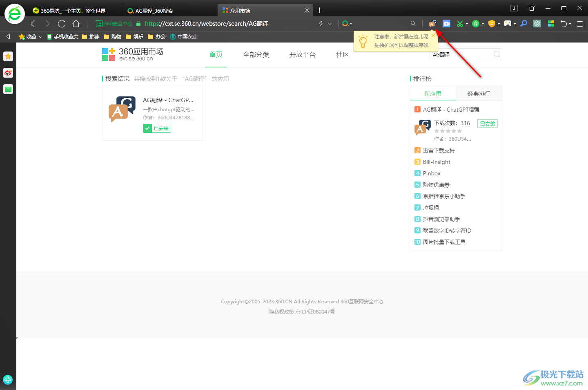Switch to the 经典排行 ranking tab

coord(479,94)
